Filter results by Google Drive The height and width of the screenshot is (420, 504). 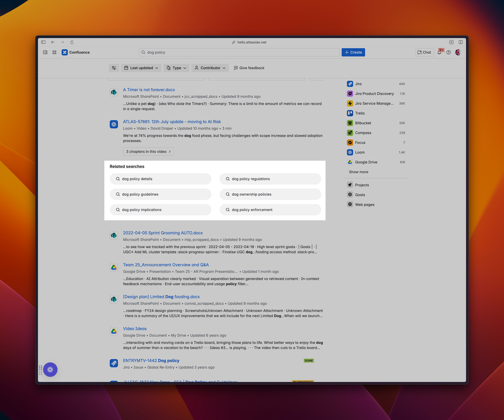376,162
